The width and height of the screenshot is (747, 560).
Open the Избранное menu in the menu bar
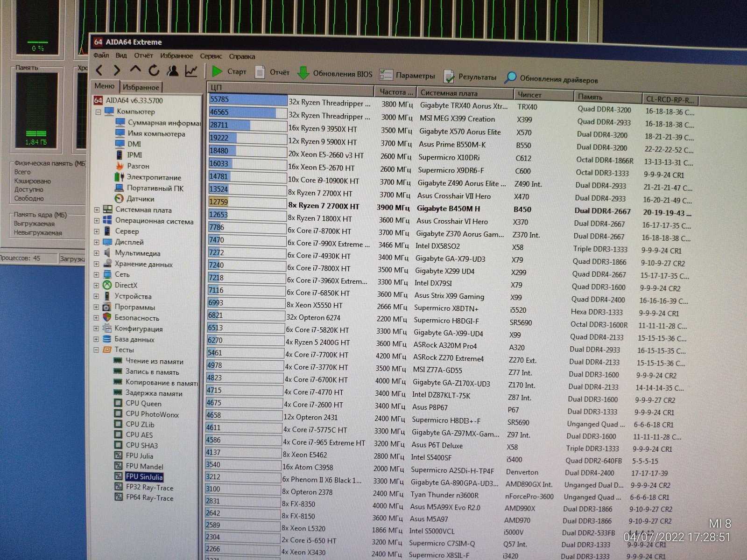coord(176,56)
